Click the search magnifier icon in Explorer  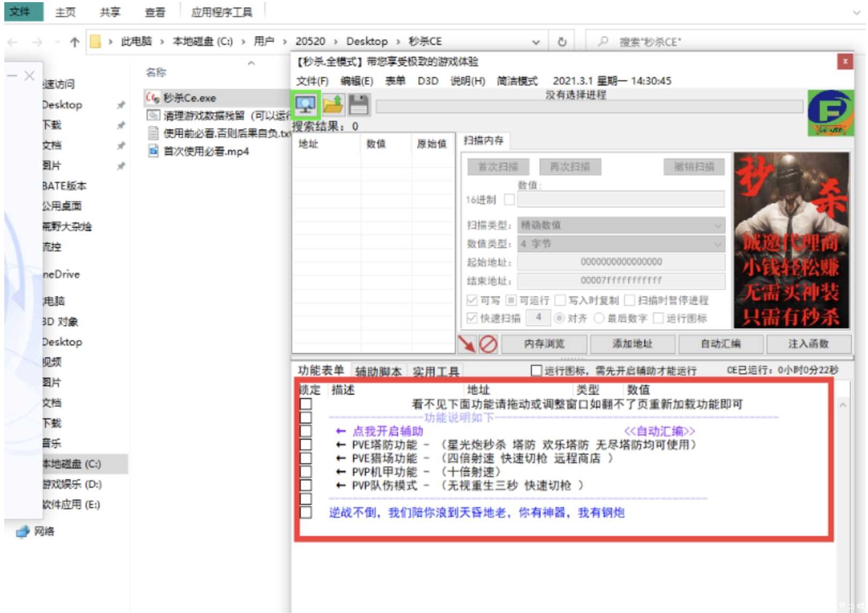tap(603, 41)
